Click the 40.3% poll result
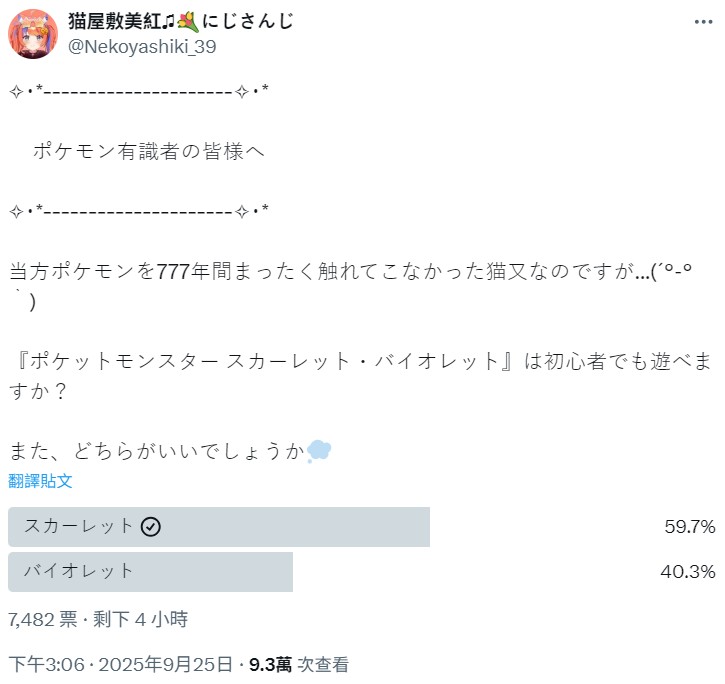The height and width of the screenshot is (684, 725). 689,571
